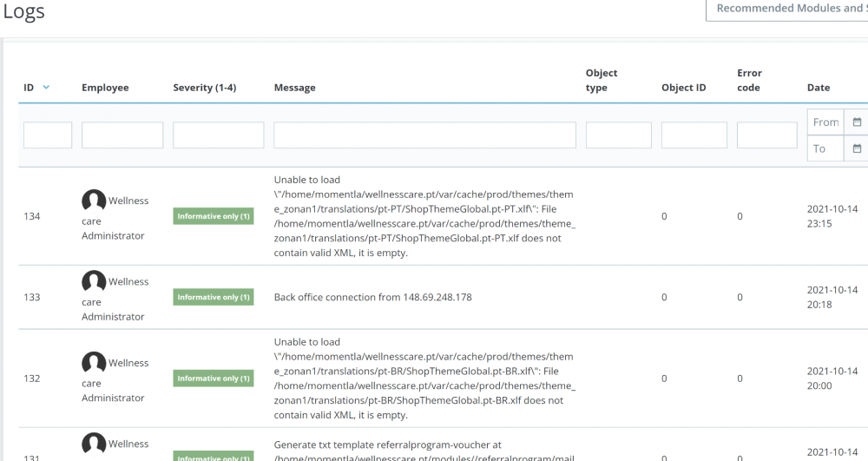Click the ID column sort arrow

pyautogui.click(x=46, y=88)
